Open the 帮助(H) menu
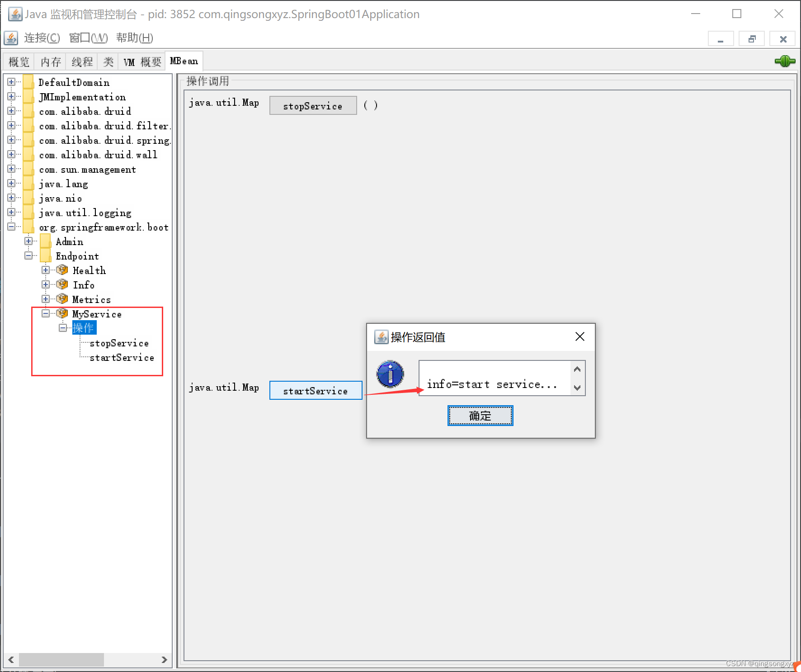Viewport: 801px width, 672px height. click(135, 38)
